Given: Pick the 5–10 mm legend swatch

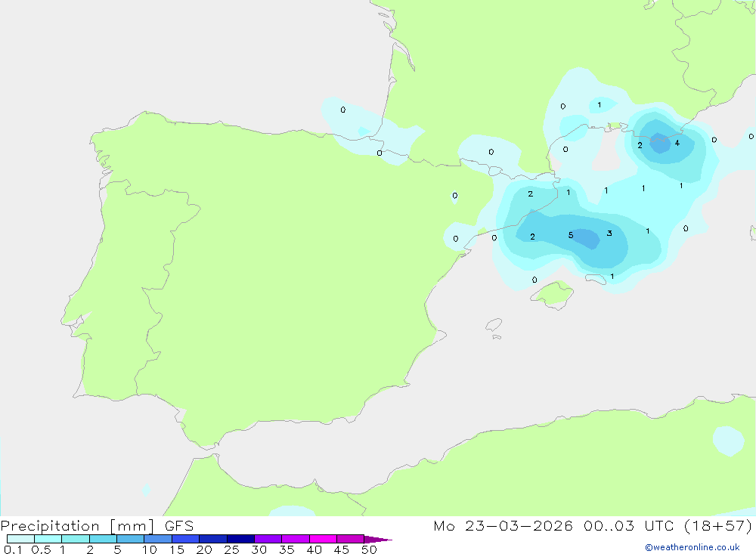Looking at the screenshot, I should click(x=130, y=539).
